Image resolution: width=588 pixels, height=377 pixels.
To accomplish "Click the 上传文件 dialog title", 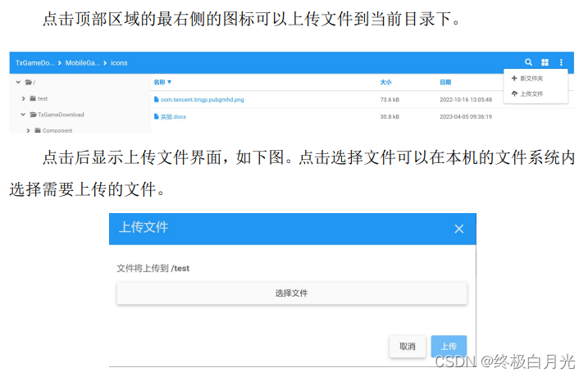I will 144,227.
